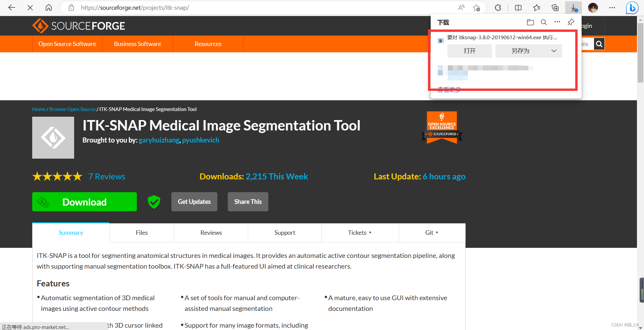Open the user profile avatar
This screenshot has width=644, height=330.
593,8
